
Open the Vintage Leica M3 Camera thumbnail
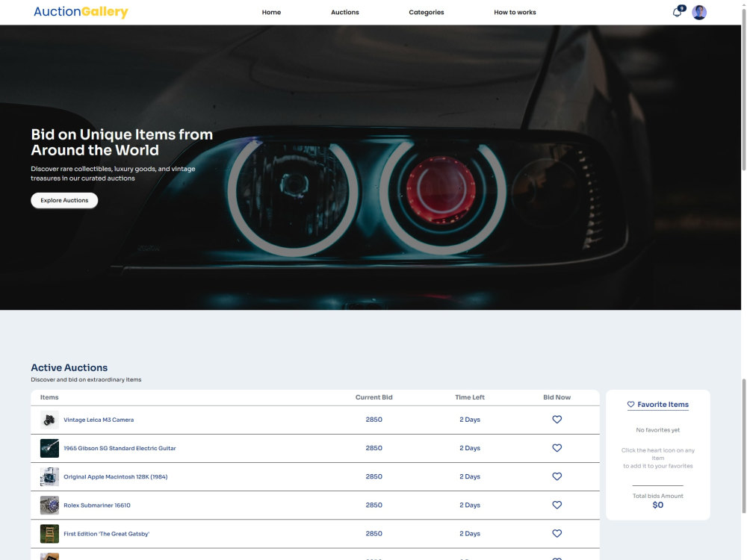[49, 420]
